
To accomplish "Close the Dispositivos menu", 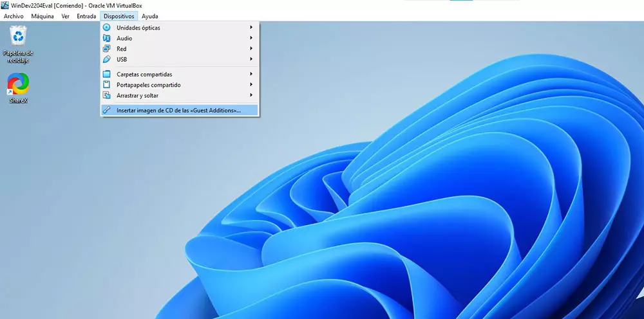I will tap(118, 17).
